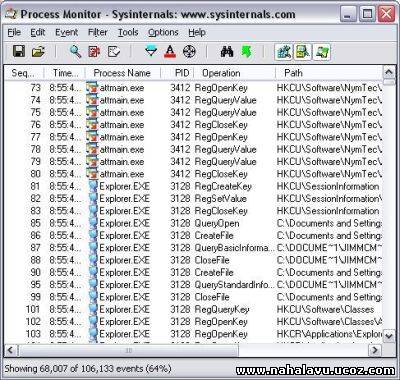Click the PID column header

coord(177,73)
